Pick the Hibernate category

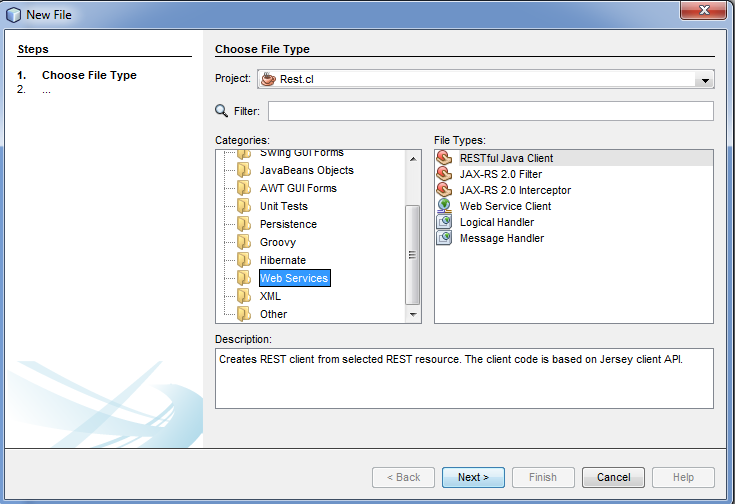[283, 260]
